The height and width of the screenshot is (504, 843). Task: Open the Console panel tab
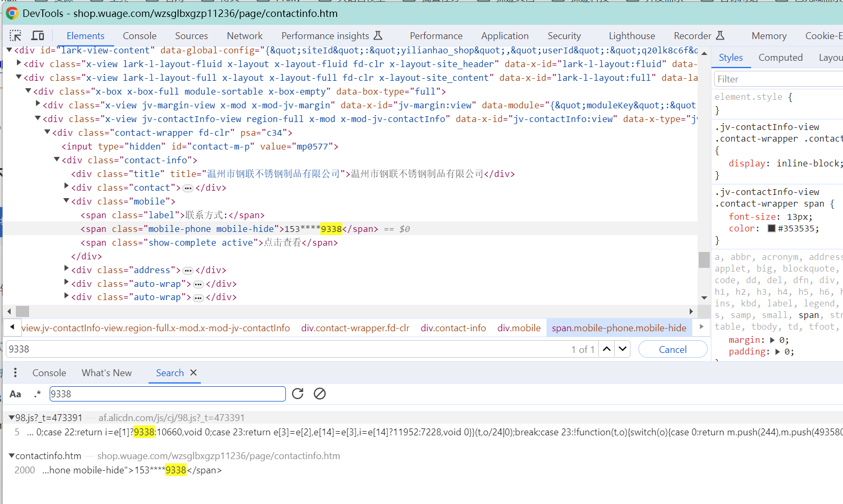coord(140,36)
